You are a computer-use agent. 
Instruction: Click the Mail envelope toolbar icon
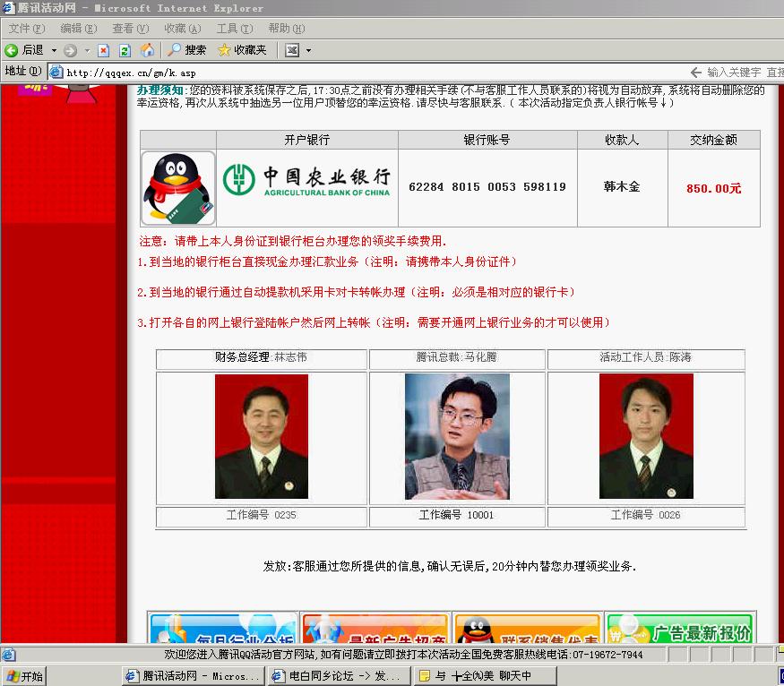(x=292, y=50)
